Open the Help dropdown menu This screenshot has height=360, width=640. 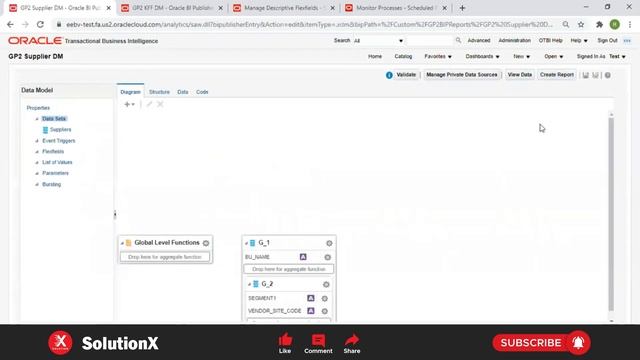579,40
